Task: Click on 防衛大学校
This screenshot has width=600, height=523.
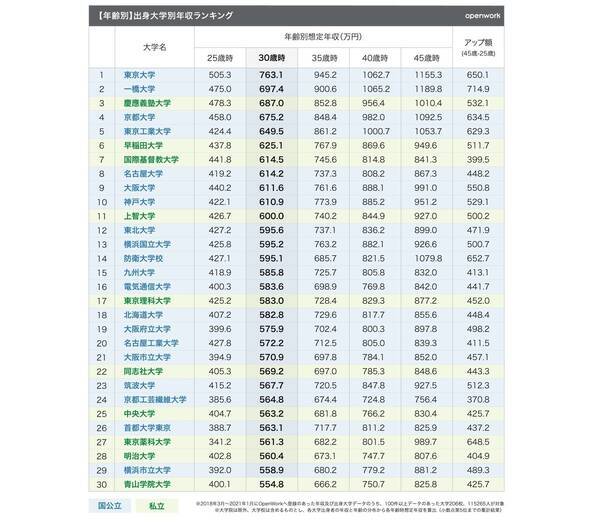Action: click(x=143, y=259)
